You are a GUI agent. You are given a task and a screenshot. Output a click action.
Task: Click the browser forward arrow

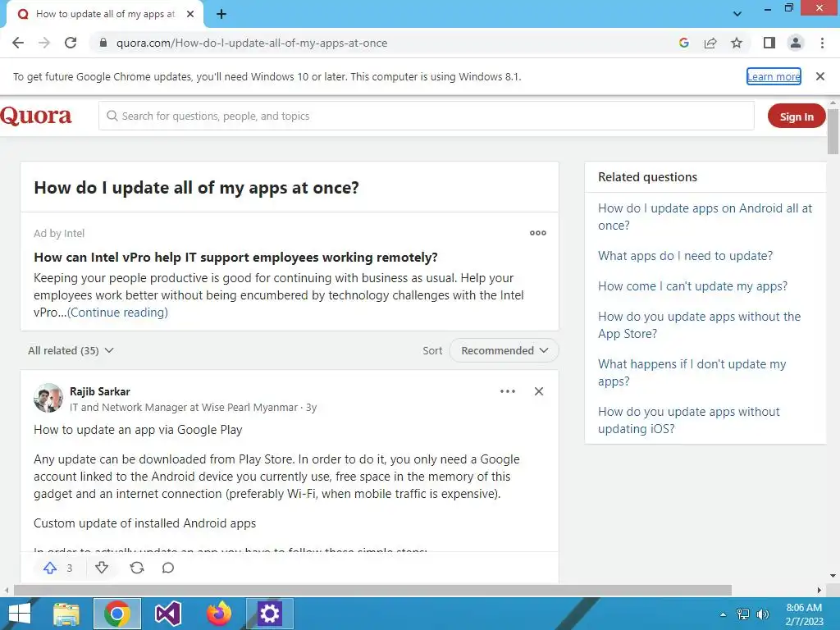[44, 43]
